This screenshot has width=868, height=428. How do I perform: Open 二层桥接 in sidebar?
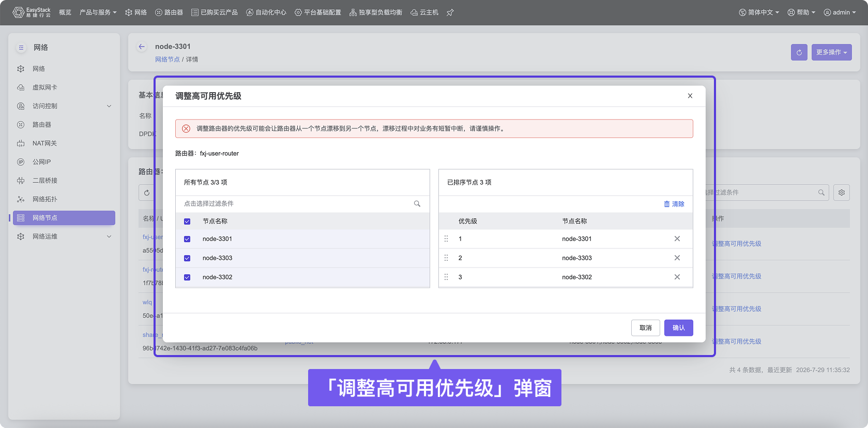point(45,181)
